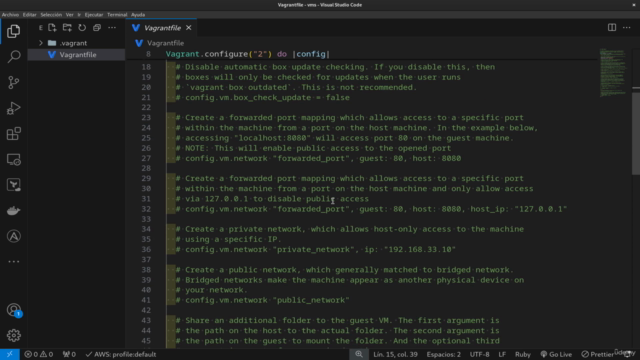The image size is (640, 360).
Task: Show additional views ellipsis in activity bar
Action: (x=13, y=262)
